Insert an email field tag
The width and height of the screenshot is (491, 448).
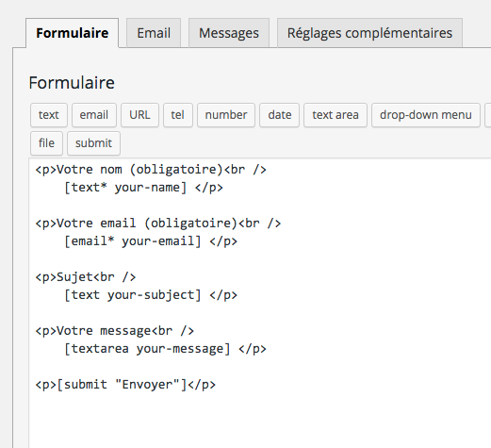[94, 115]
